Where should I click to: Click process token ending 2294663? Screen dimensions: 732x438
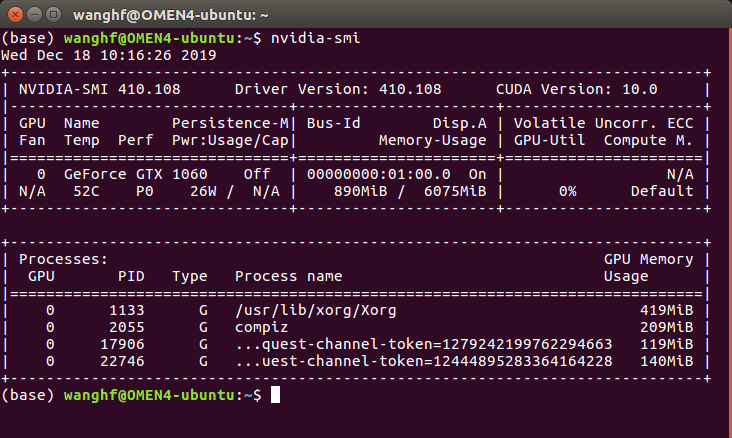[x=424, y=344]
